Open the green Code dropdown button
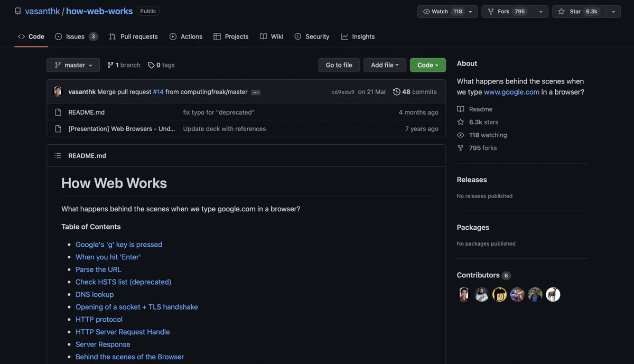 (428, 65)
